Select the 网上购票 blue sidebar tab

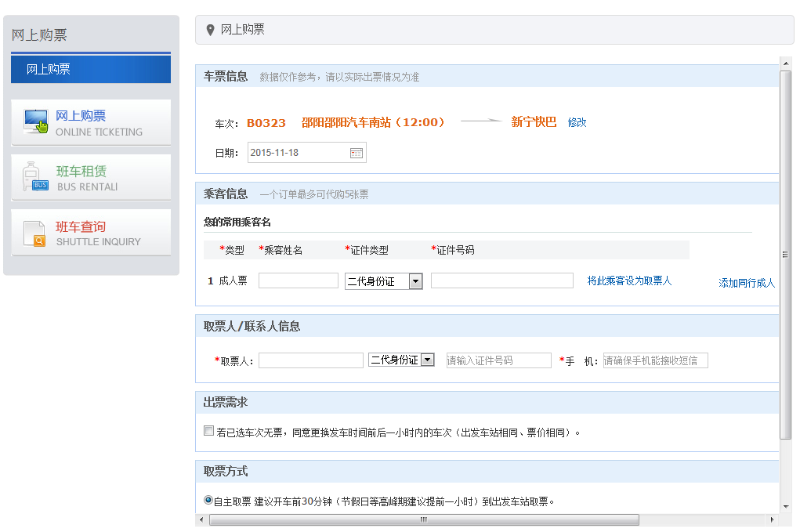(x=91, y=70)
